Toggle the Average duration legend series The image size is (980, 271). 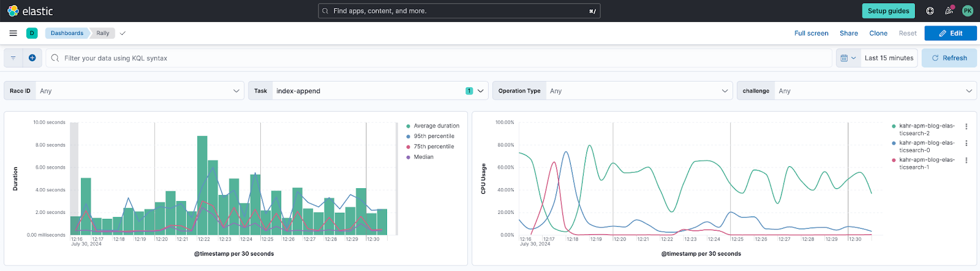(x=436, y=126)
